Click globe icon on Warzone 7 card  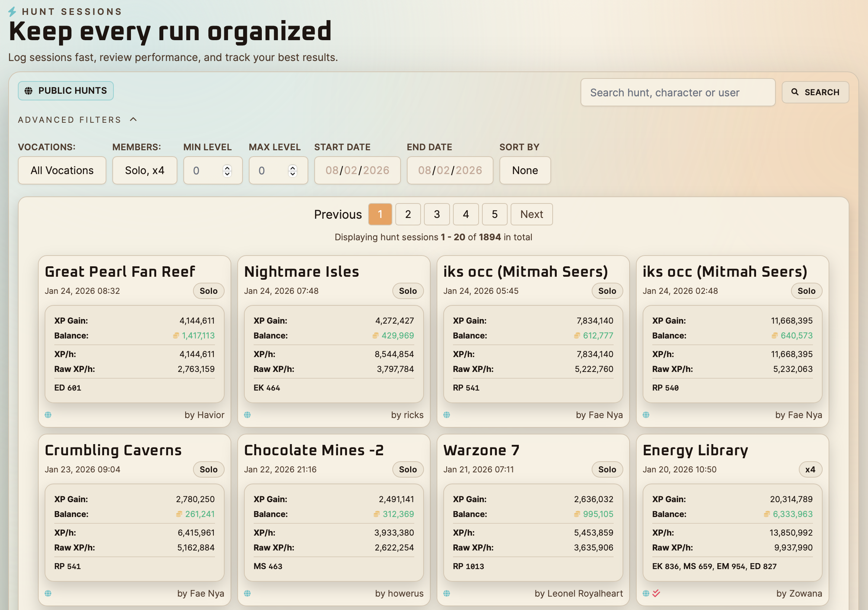point(447,593)
